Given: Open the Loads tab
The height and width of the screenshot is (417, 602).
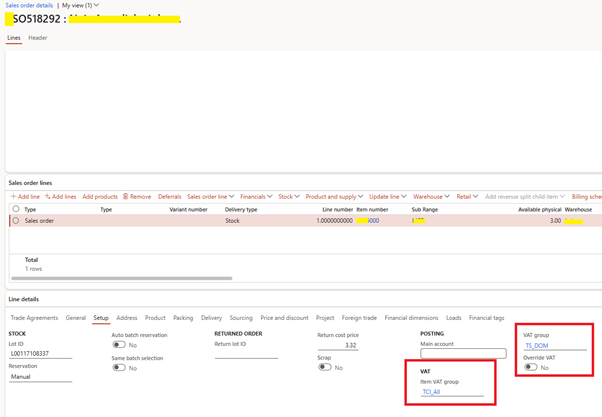Looking at the screenshot, I should coord(454,318).
